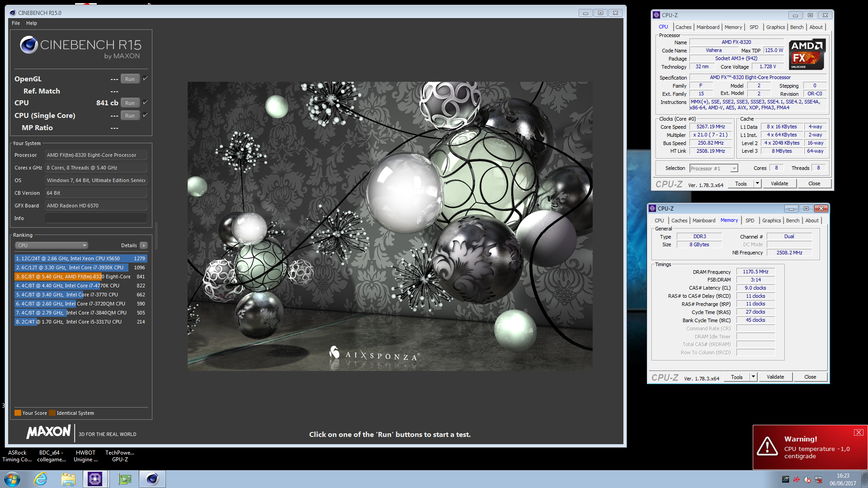Click the disconnected network tray icon

pyautogui.click(x=818, y=480)
